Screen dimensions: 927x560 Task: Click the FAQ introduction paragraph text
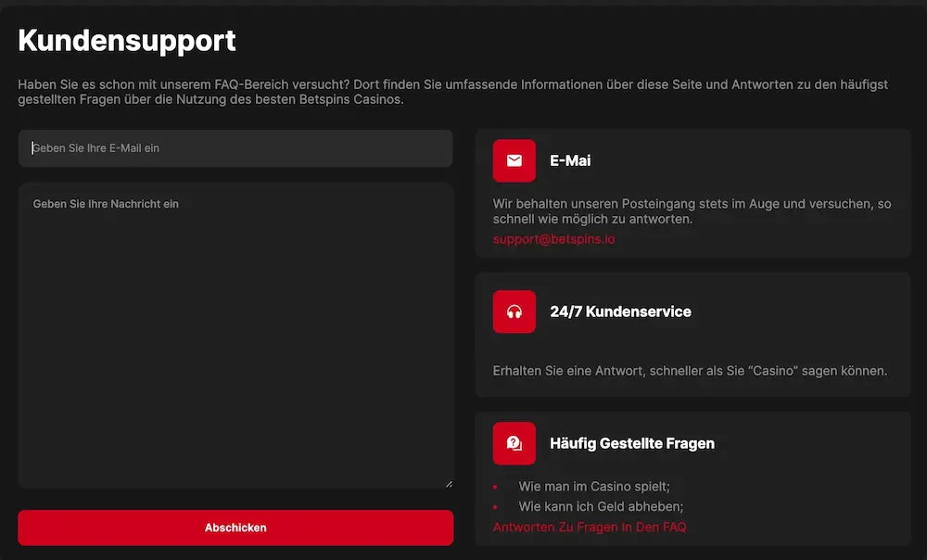(454, 91)
